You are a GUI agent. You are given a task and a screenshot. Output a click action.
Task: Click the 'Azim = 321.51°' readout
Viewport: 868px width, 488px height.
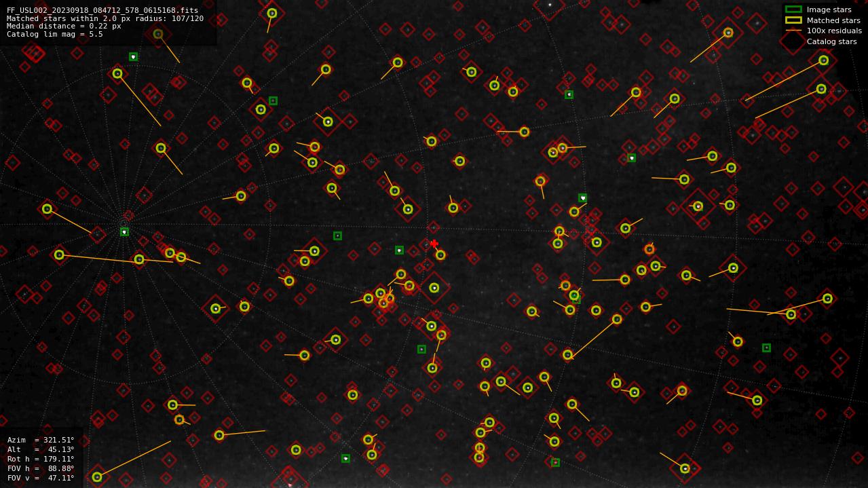click(x=41, y=440)
